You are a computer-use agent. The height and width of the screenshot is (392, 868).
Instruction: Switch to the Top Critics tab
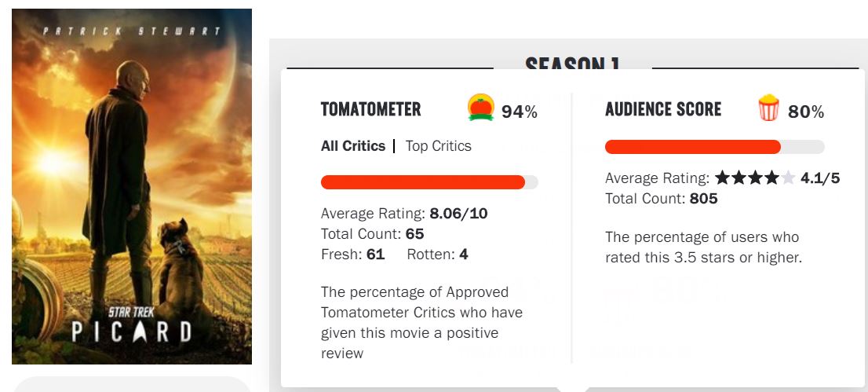point(438,146)
